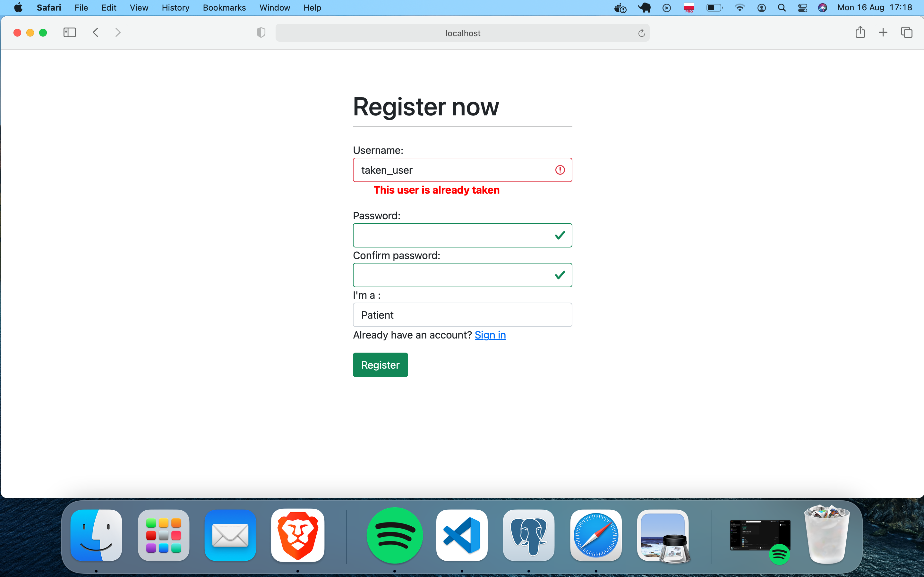Open the History menu
Viewport: 924px width, 577px height.
(x=175, y=7)
